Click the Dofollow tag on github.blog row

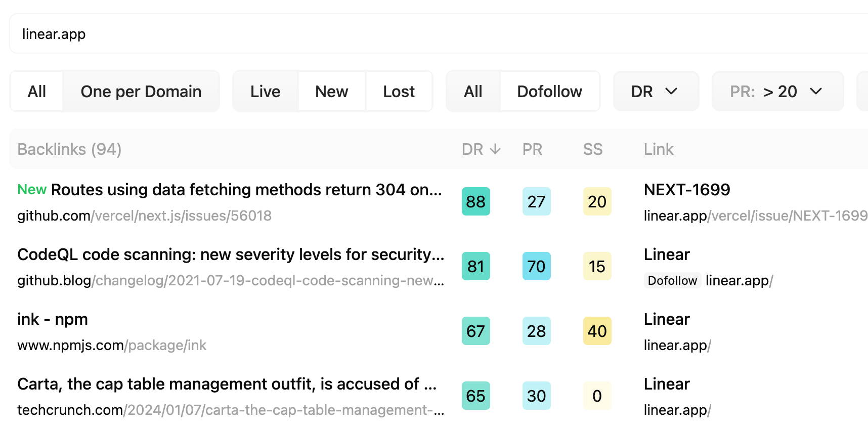coord(672,281)
